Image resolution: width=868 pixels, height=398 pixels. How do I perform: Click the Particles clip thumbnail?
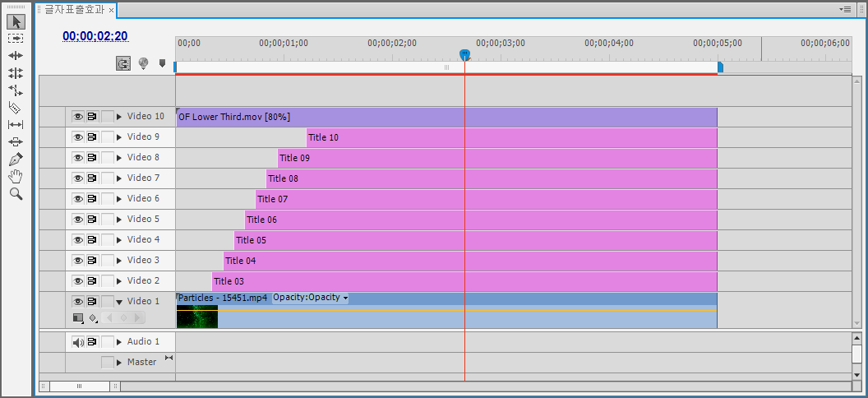[x=197, y=317]
